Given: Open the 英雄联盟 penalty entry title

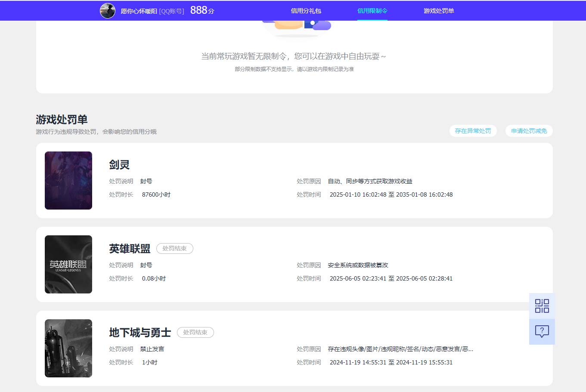Looking at the screenshot, I should tap(130, 249).
